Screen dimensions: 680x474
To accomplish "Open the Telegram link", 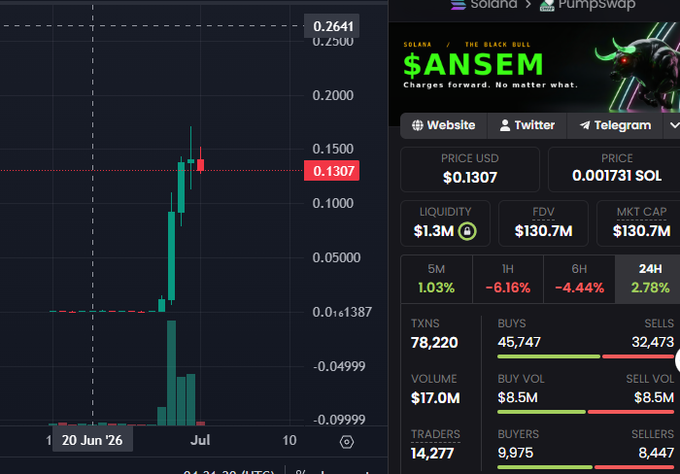I will [x=615, y=125].
